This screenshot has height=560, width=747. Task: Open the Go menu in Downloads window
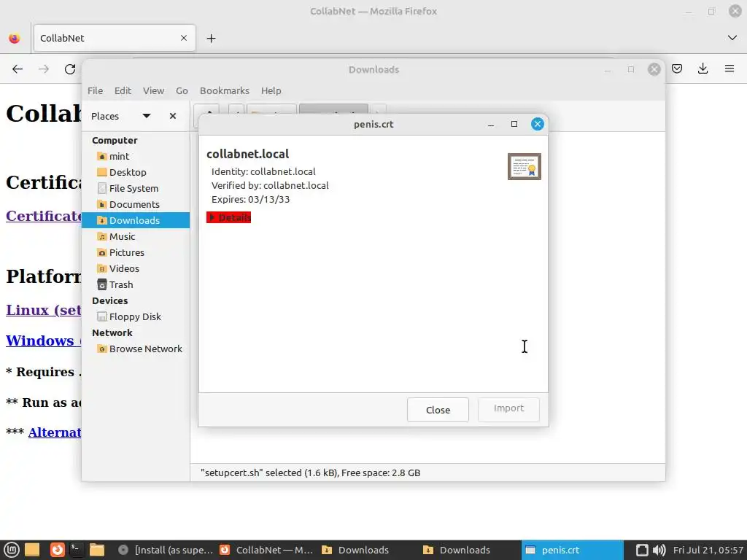coord(182,90)
